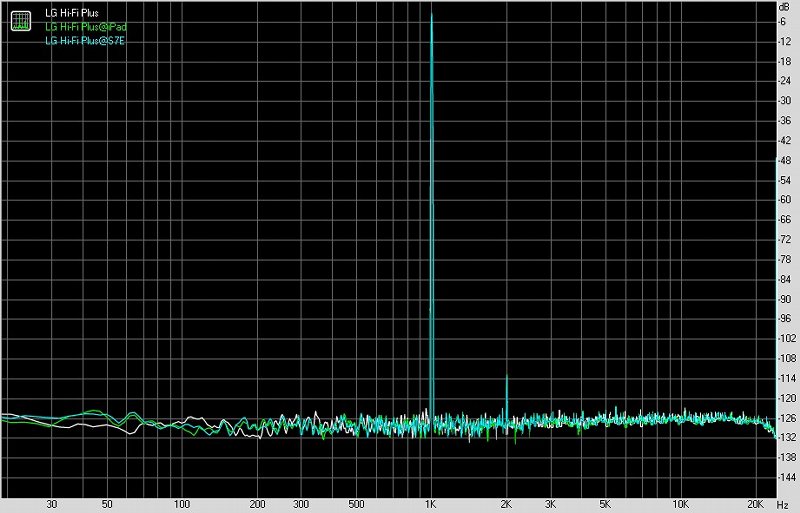Click the 500 Hz axis label
Viewport: 800px width, 513px height.
click(356, 504)
